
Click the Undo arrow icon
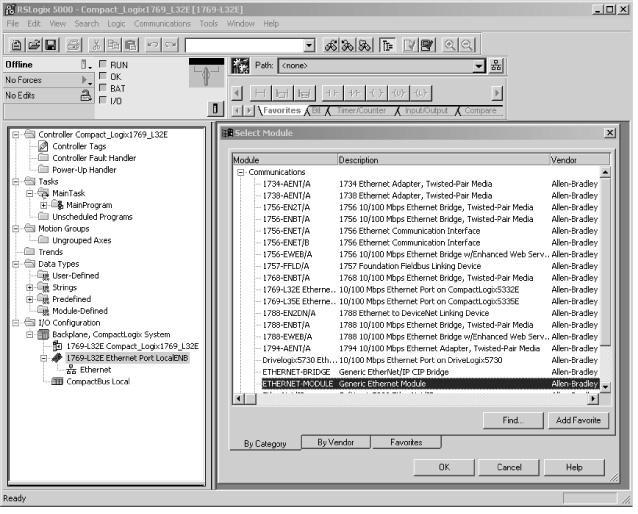pyautogui.click(x=153, y=45)
